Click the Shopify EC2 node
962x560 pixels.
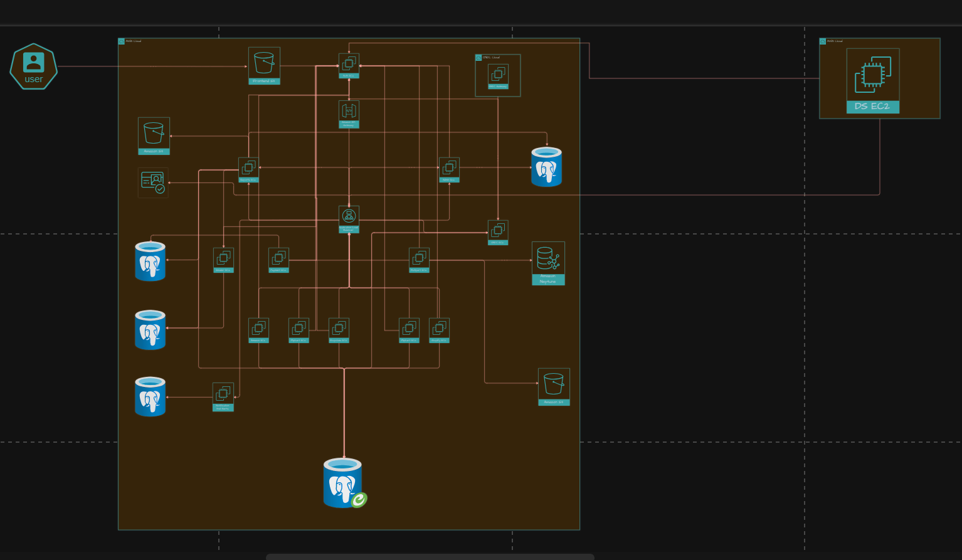[x=439, y=330]
